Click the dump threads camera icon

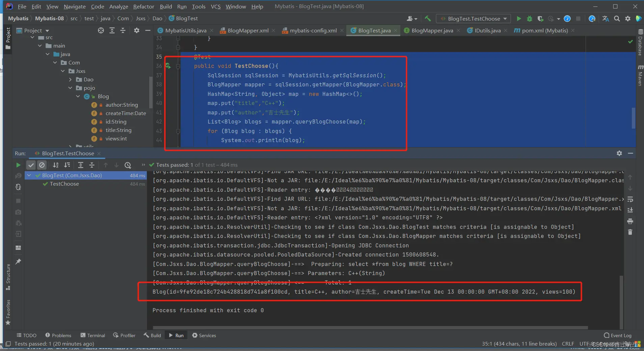pos(18,212)
